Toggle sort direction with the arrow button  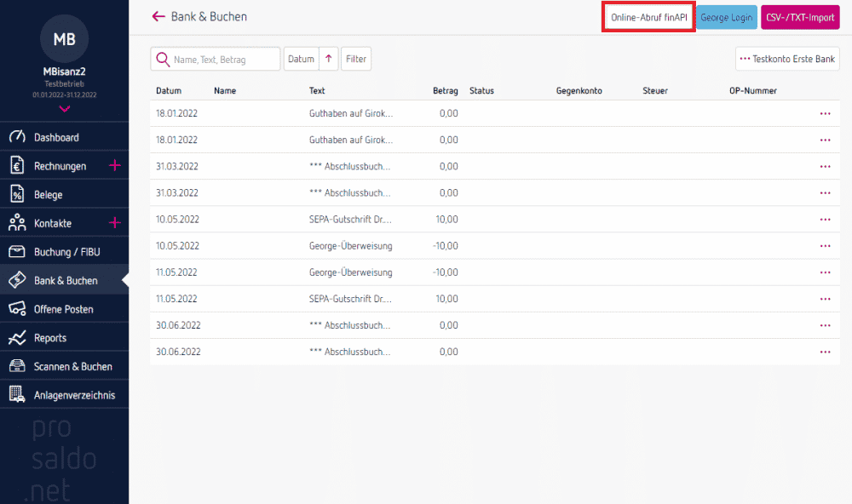click(x=329, y=59)
